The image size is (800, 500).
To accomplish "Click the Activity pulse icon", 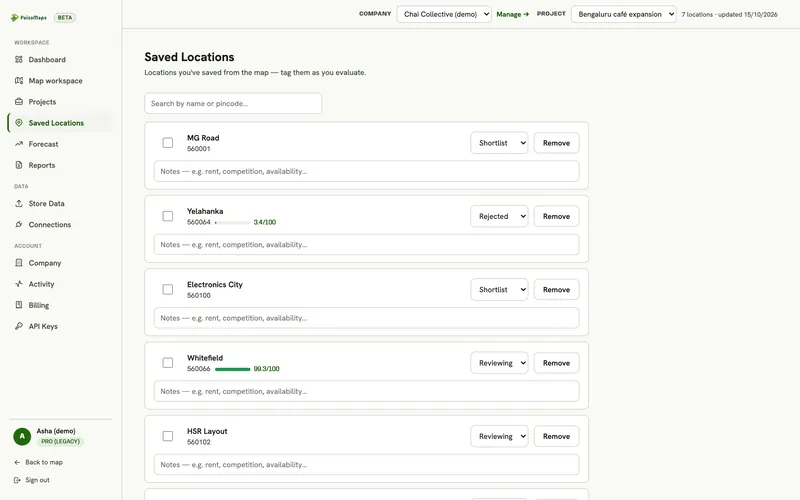I will [19, 284].
